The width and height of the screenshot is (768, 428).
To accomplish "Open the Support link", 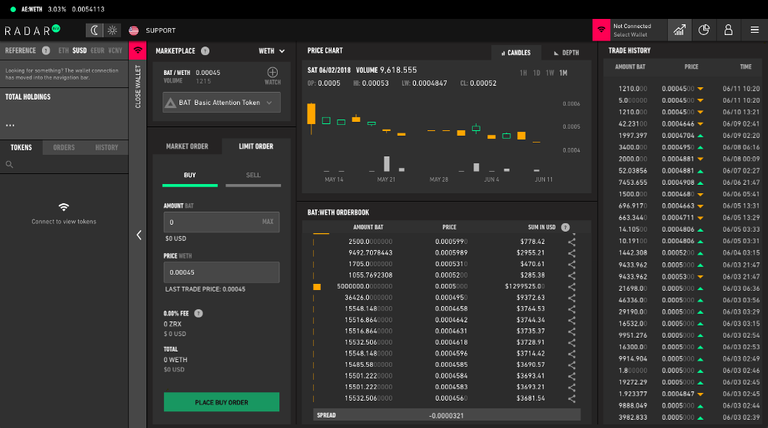I will 160,31.
